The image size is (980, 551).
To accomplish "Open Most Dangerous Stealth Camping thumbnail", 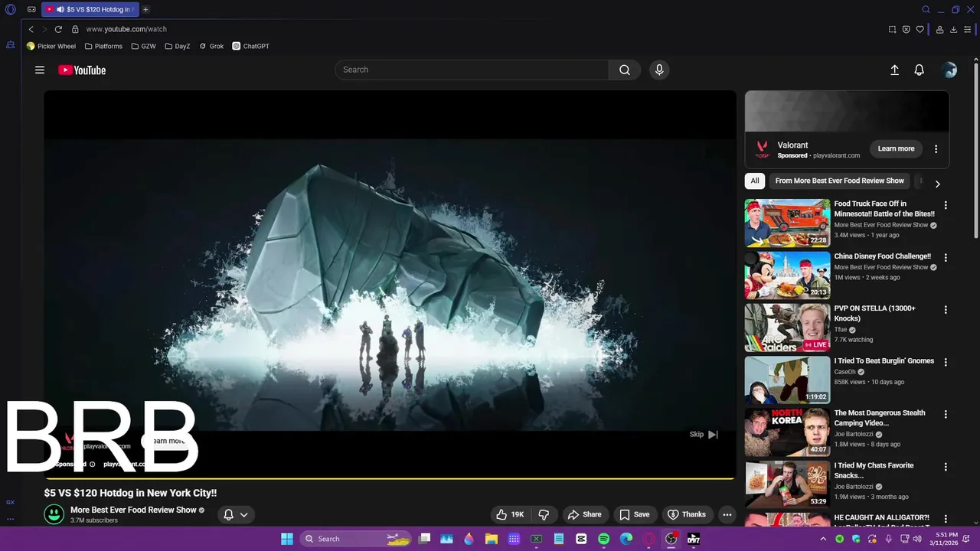I will (787, 432).
